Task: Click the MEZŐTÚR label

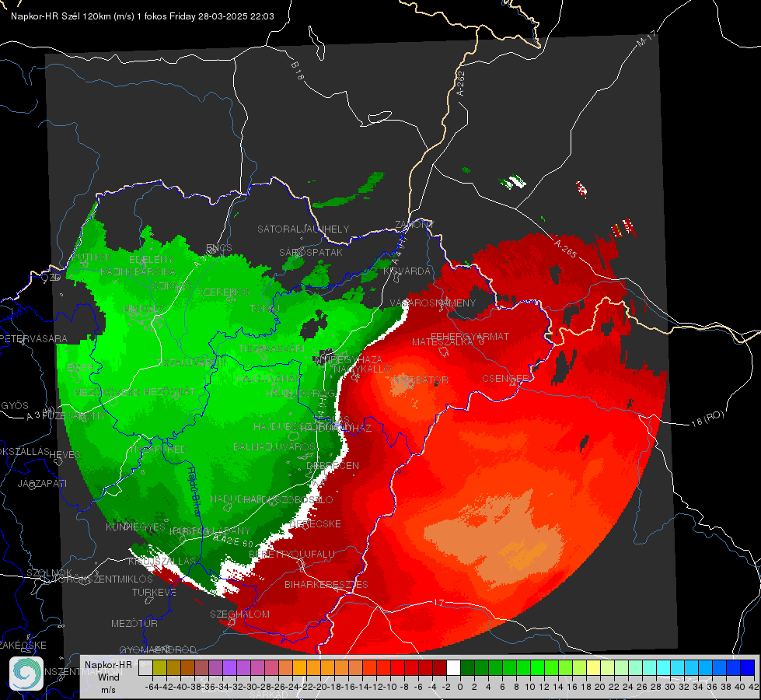Action: point(134,623)
